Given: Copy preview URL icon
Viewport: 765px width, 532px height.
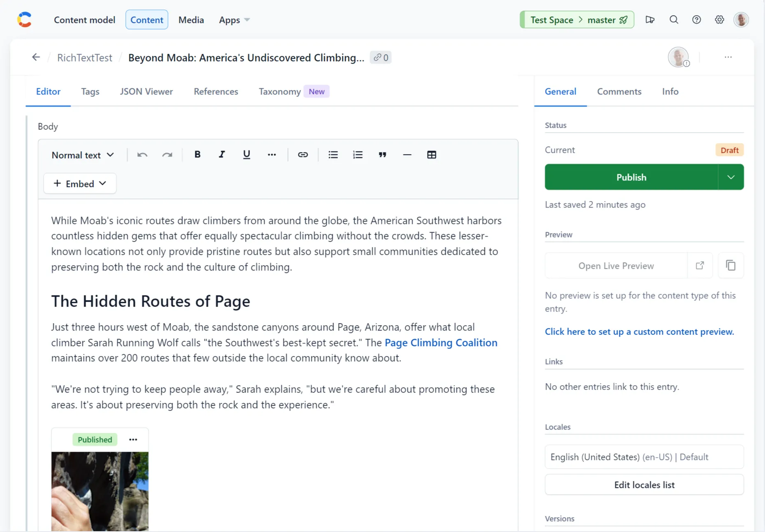Looking at the screenshot, I should [x=730, y=266].
